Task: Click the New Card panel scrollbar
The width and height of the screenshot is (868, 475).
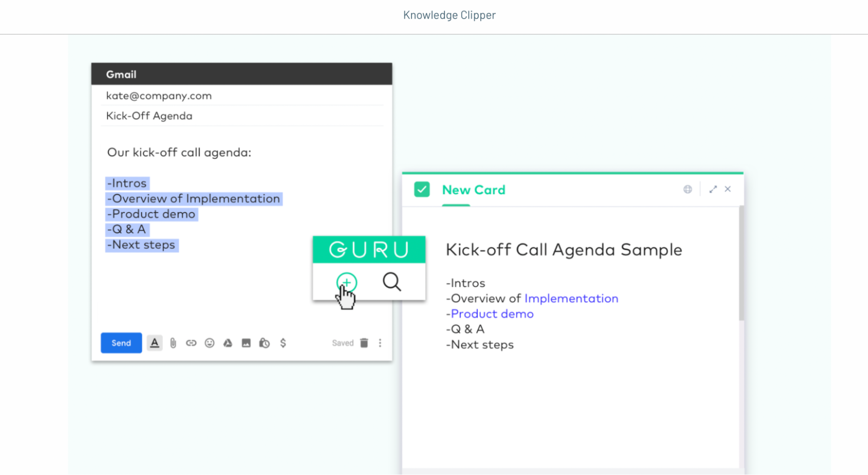Action: (741, 264)
